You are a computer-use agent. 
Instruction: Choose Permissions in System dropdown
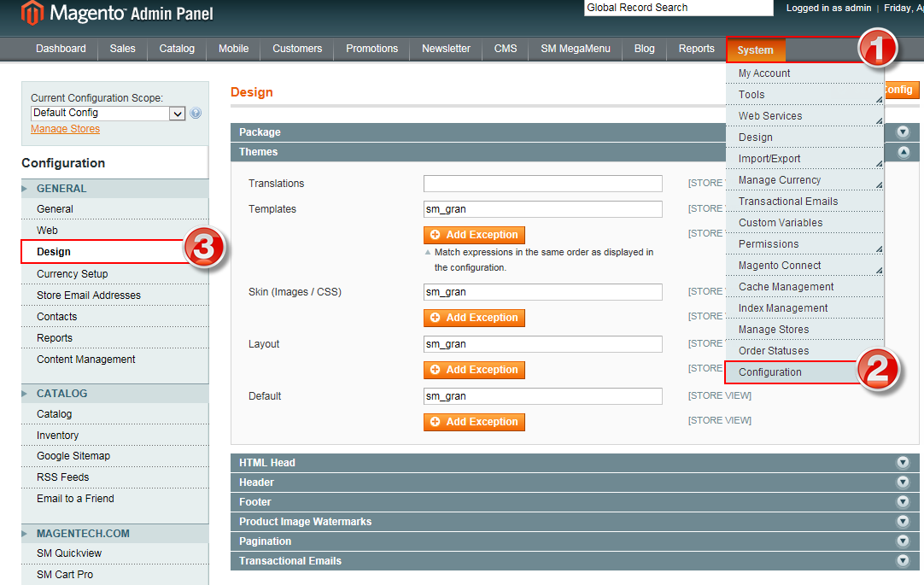(804, 244)
